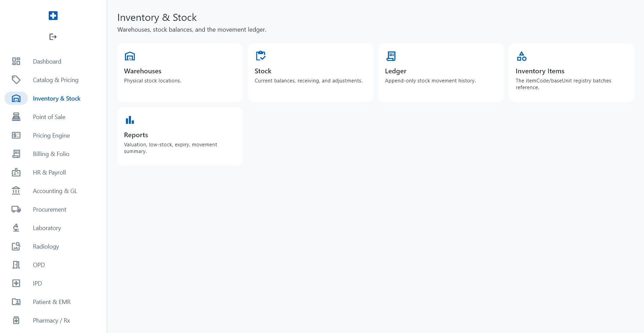Click the HR & Payroll badge icon
This screenshot has height=333, width=644.
tap(16, 172)
